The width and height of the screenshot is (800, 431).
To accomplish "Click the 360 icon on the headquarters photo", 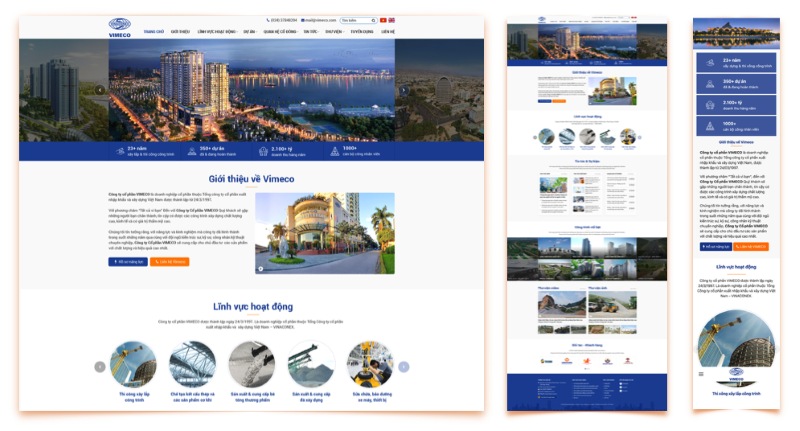I will pos(261,269).
